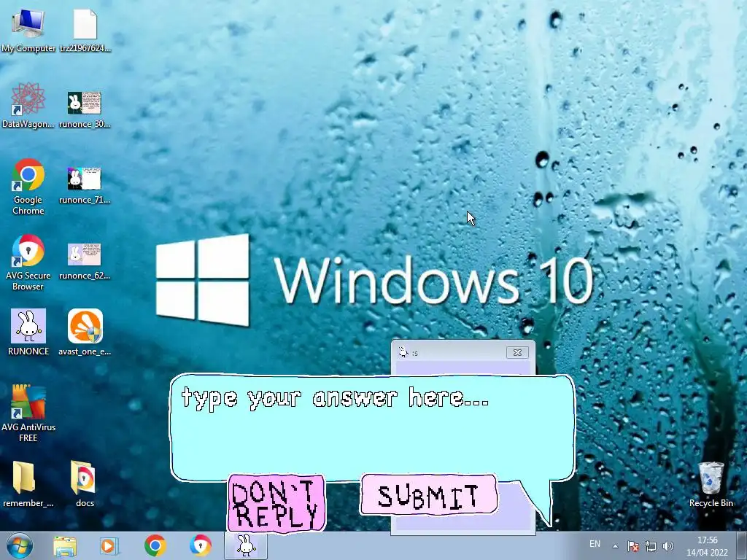Open AVG Secure Browser from taskbar
This screenshot has height=560, width=747.
pos(200,546)
